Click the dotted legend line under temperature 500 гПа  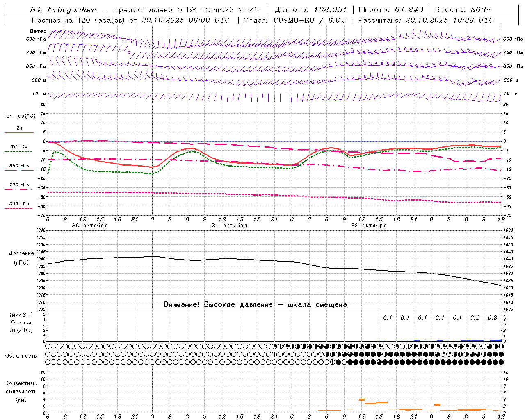[x=18, y=208]
